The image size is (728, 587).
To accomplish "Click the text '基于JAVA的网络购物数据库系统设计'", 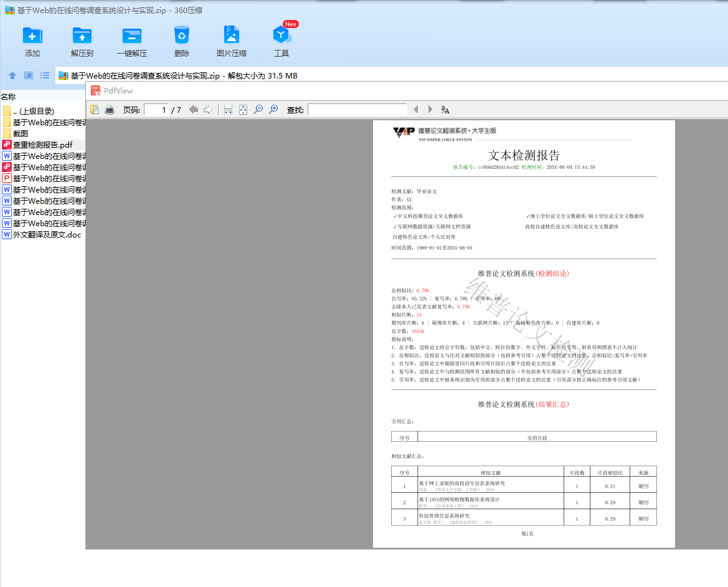I will pos(459,500).
